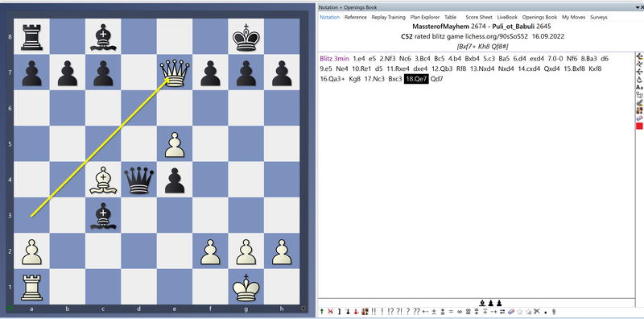Click the crossed tools icon in bottom bar
644x319 pixels.
coord(537,312)
